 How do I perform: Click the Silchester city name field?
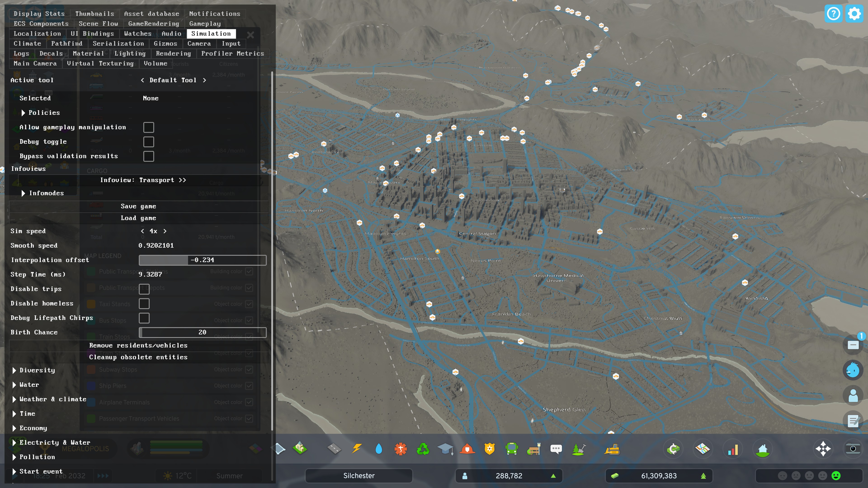tap(359, 476)
